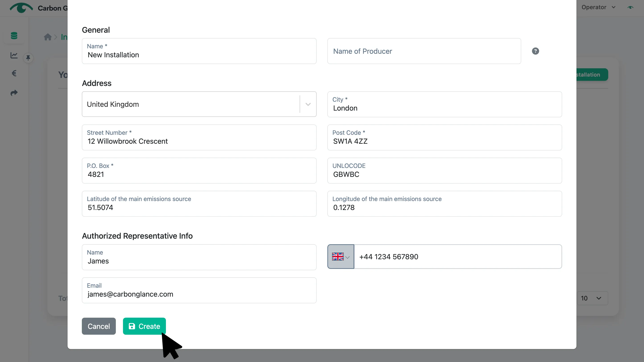
Task: Focus the installation Name field
Action: tap(199, 51)
